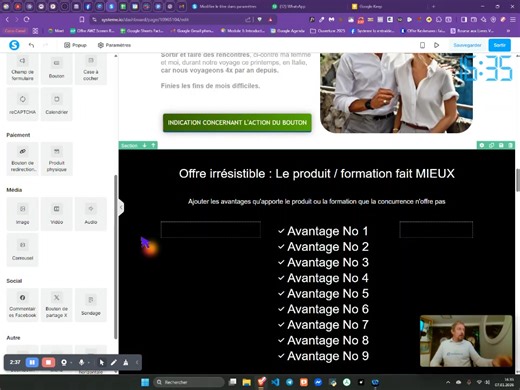The height and width of the screenshot is (390, 520).
Task: Duplicate the selected section
Action: click(491, 145)
